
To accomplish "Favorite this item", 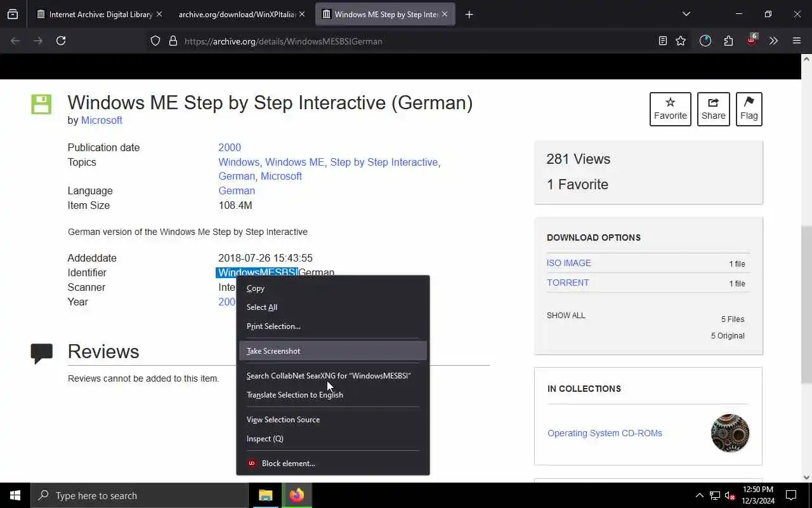I will click(x=670, y=109).
